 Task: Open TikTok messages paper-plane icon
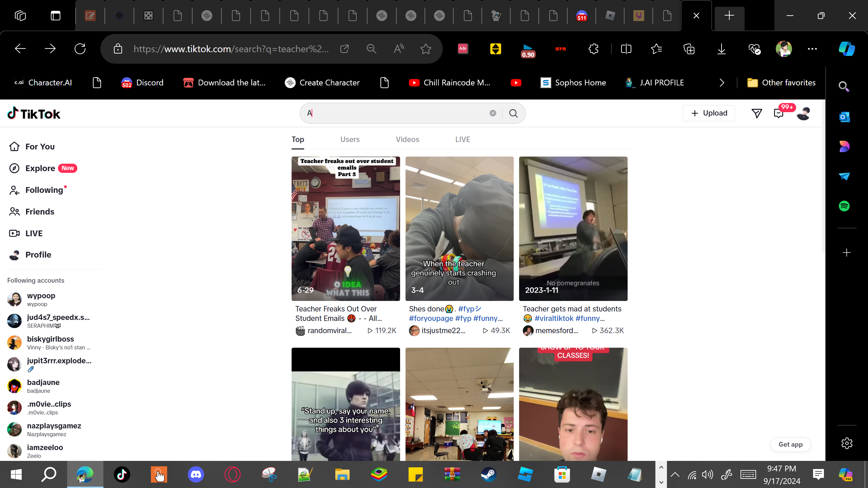click(756, 113)
